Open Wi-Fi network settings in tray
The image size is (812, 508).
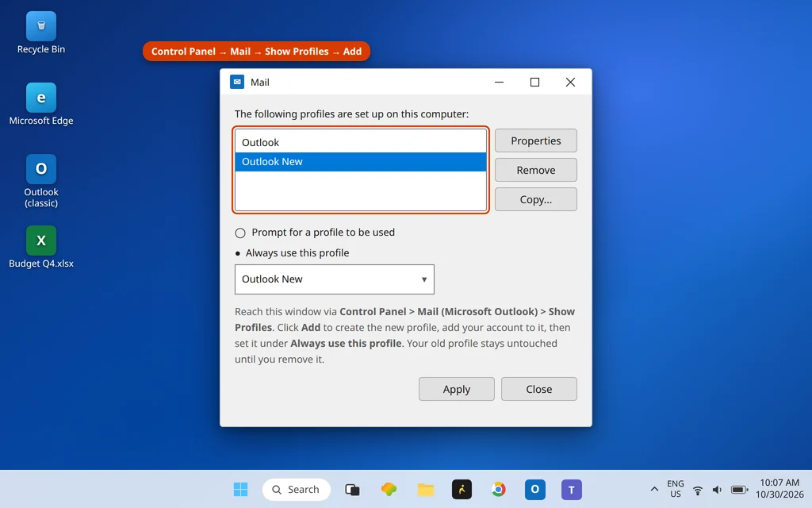[x=698, y=489]
